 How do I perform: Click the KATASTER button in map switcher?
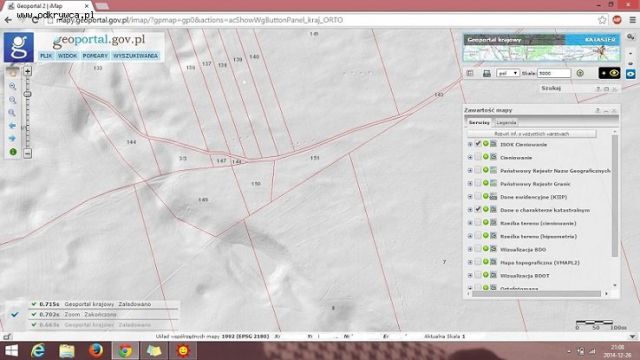593,40
